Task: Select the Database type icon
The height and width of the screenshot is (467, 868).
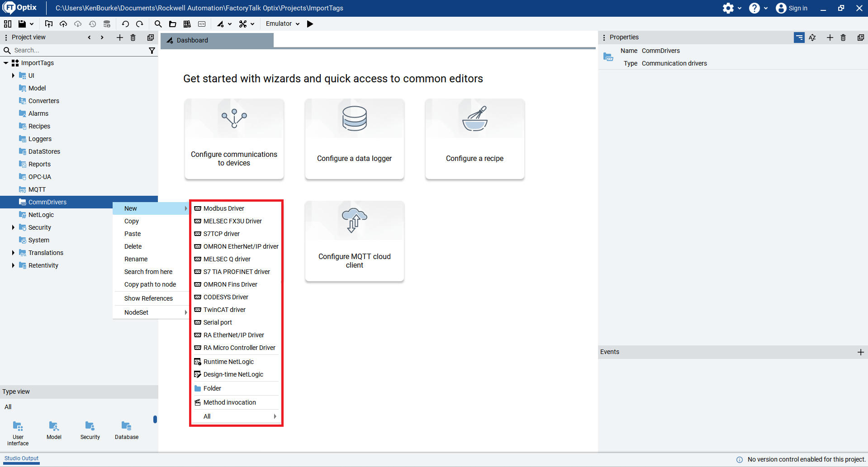Action: click(x=127, y=430)
